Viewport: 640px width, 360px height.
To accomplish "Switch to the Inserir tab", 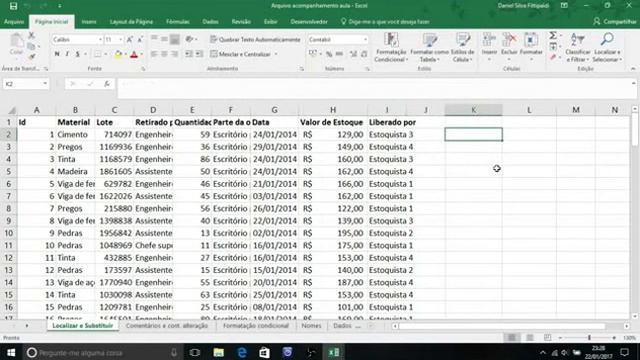I will point(89,22).
